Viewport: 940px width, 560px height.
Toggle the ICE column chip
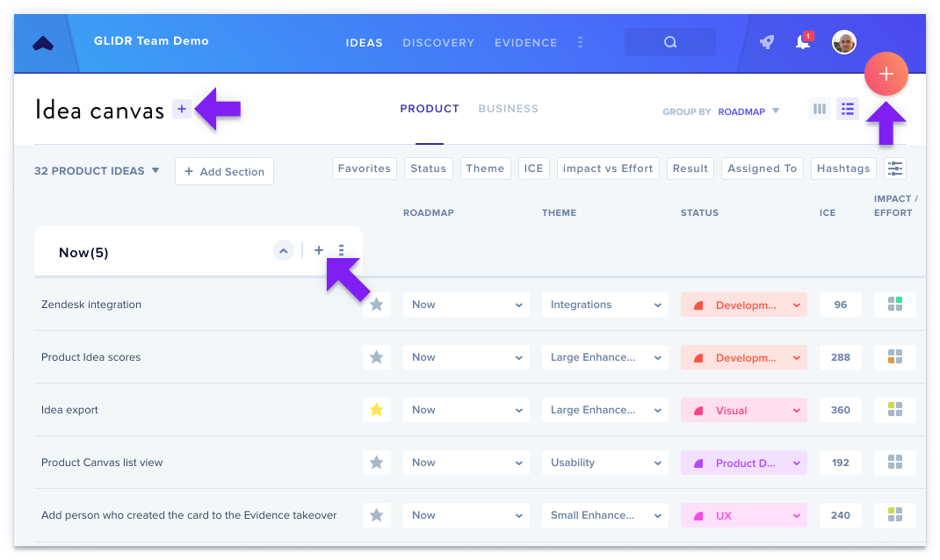533,169
